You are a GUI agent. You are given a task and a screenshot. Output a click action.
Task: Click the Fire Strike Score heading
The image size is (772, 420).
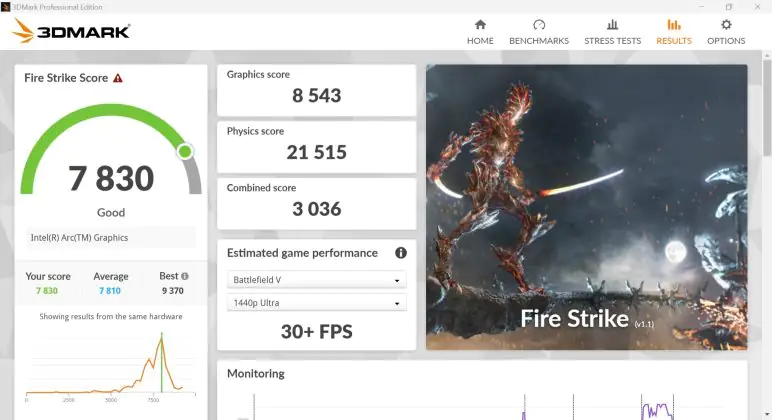click(x=66, y=78)
